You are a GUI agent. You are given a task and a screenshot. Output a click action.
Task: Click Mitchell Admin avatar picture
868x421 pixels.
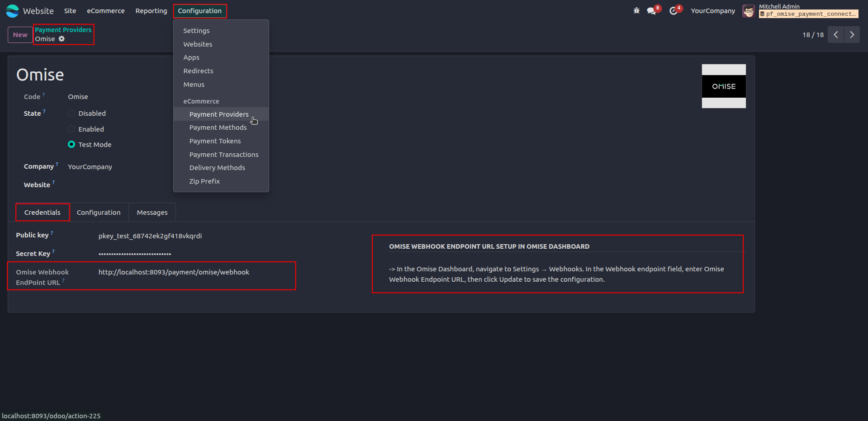749,11
